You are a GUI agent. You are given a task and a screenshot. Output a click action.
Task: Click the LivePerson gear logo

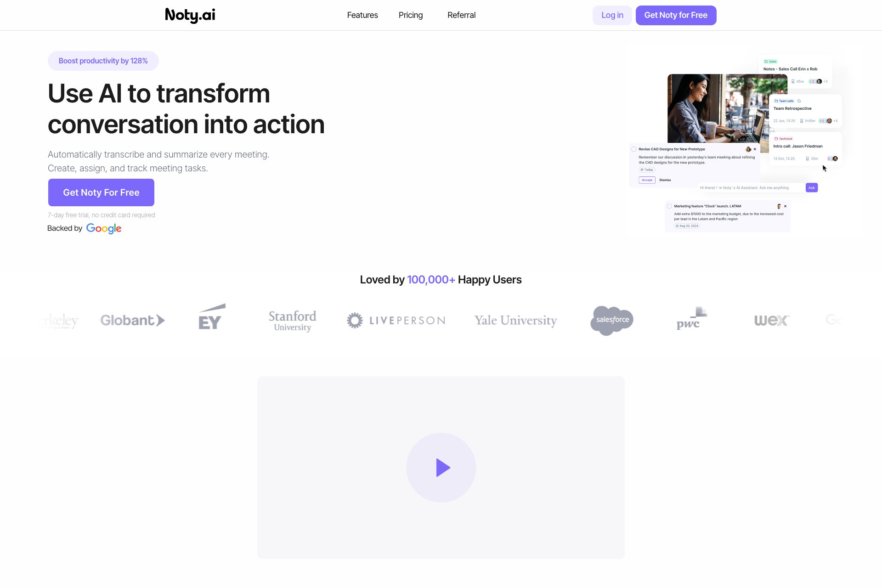click(x=355, y=320)
